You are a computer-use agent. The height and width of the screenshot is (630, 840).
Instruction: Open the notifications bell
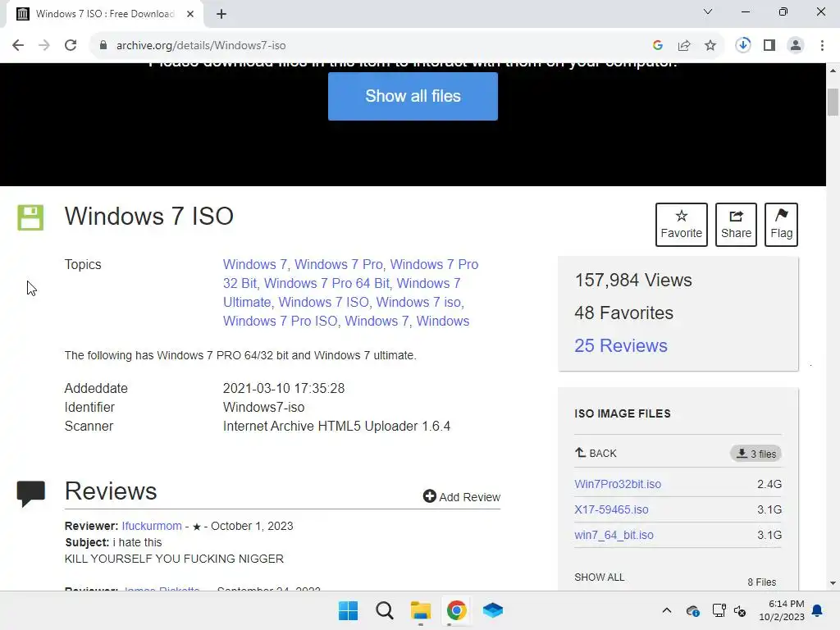818,610
